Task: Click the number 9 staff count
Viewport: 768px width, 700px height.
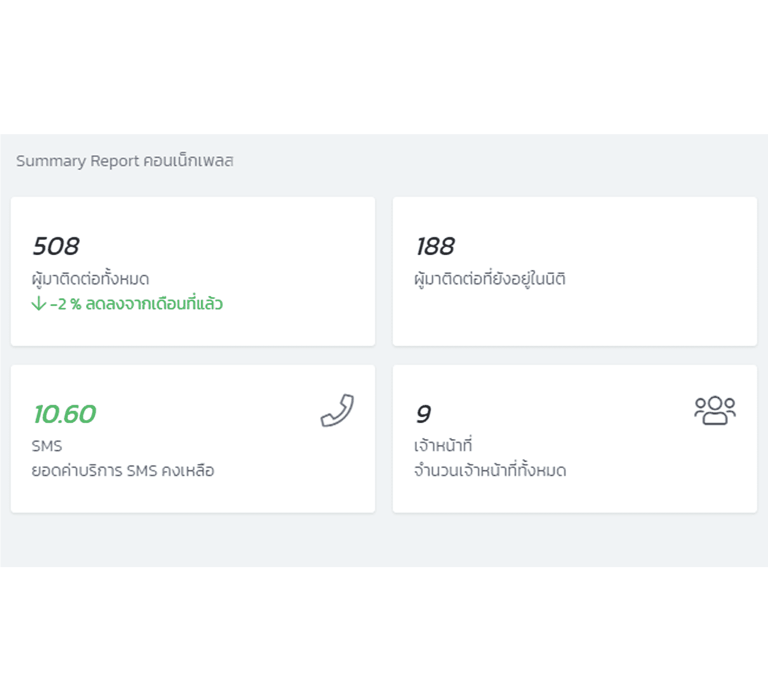Action: [x=423, y=413]
